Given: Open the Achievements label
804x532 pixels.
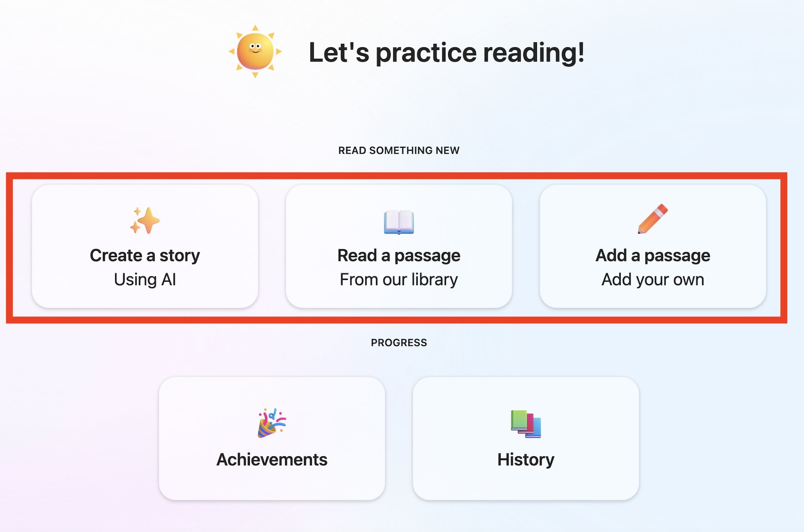Looking at the screenshot, I should point(272,460).
